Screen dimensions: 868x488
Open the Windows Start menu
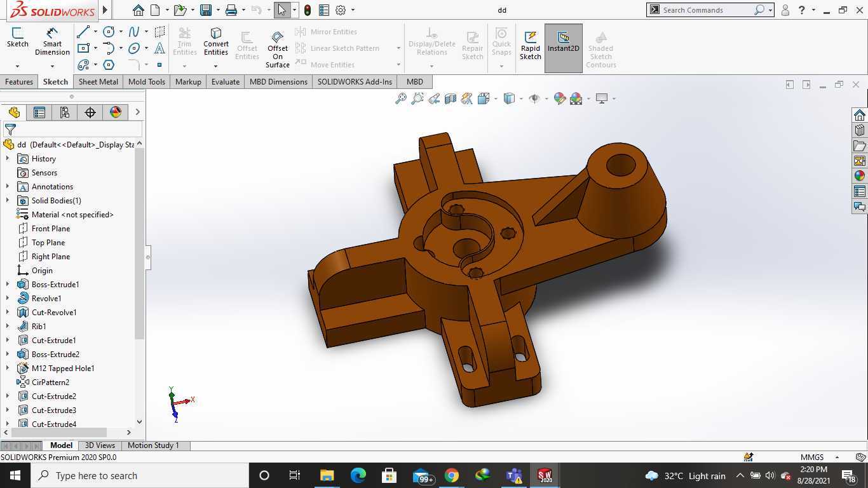[15, 475]
